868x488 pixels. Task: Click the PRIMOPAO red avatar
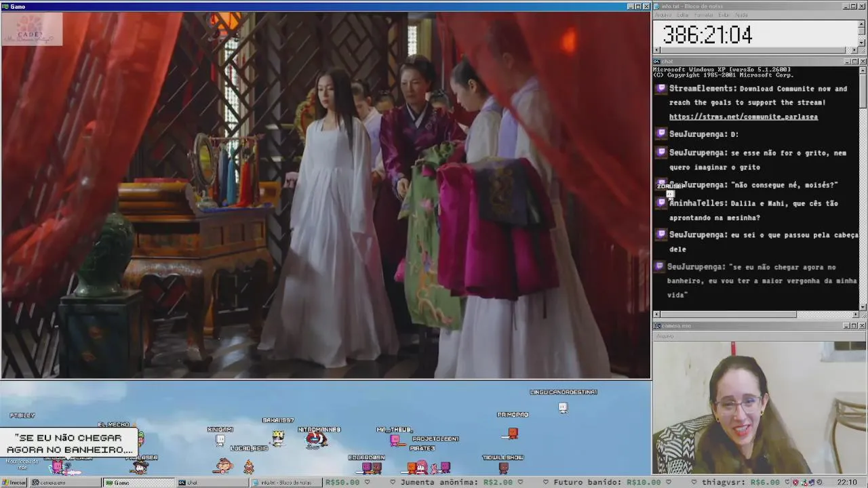click(512, 432)
